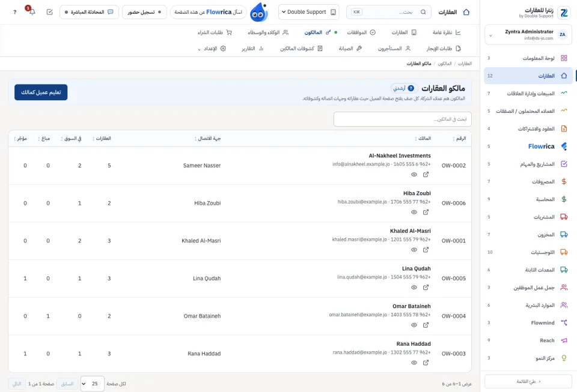The image size is (577, 392).
Task: Open المشاريع والمهام in sidebar
Action: (528, 164)
